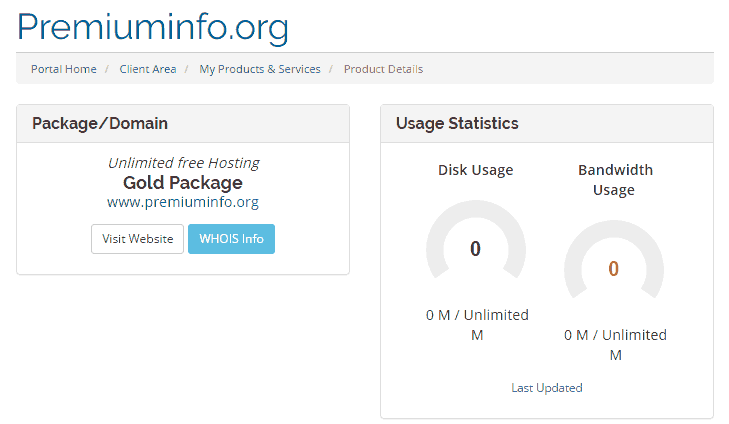Click the Usage Statistics panel header
This screenshot has width=729, height=424.
coord(547,124)
